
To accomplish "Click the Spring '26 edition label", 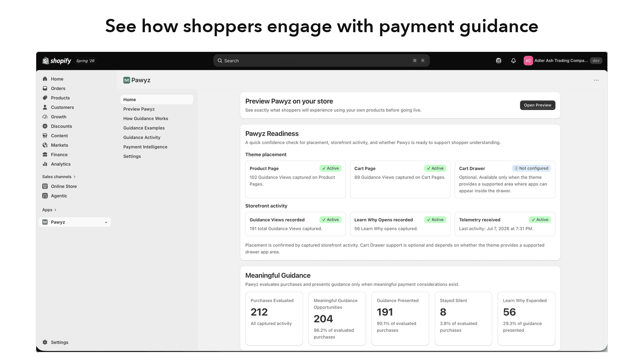I will [85, 61].
